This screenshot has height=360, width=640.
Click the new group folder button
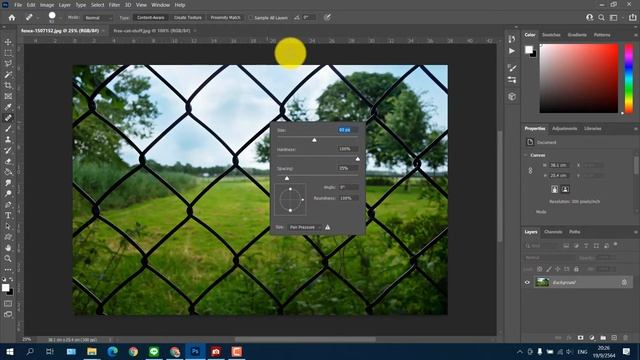click(603, 338)
